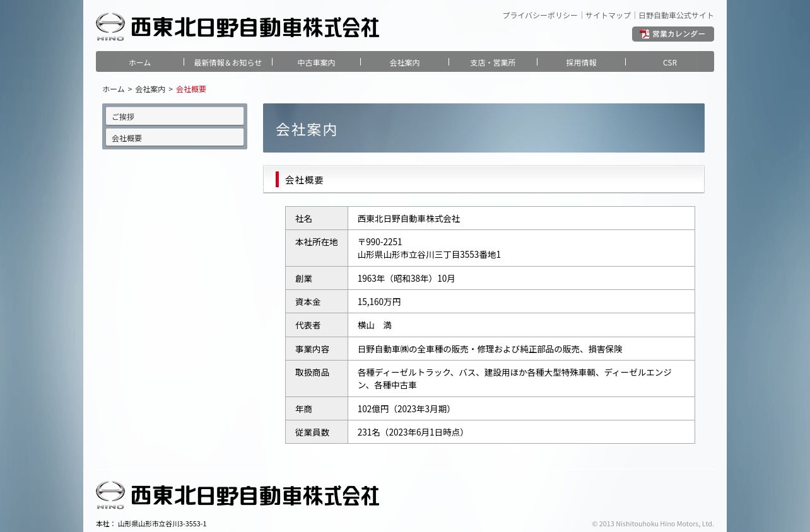Click the 会社案内 breadcrumb link

click(x=150, y=89)
